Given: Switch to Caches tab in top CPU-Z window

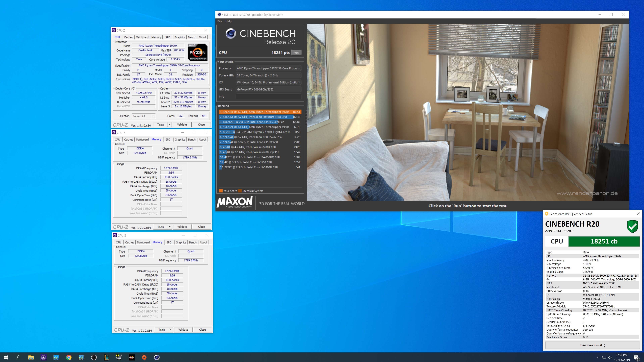Looking at the screenshot, I should tap(128, 37).
